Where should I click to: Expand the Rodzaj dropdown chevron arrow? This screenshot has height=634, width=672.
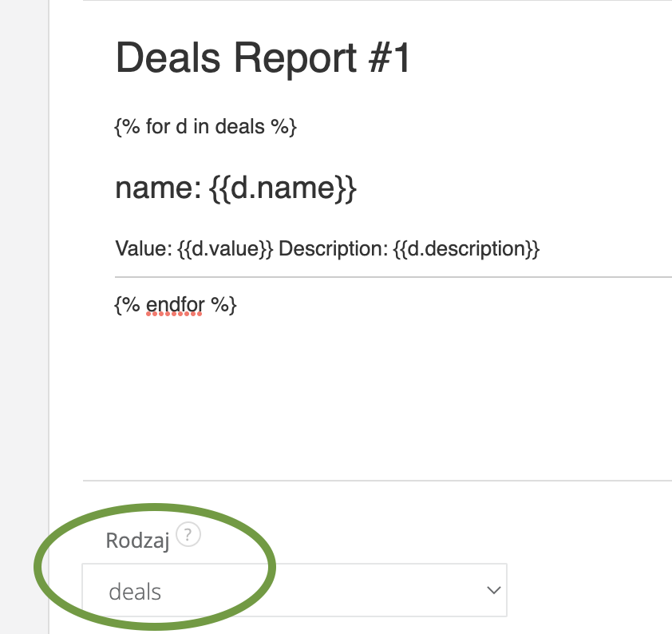[492, 591]
